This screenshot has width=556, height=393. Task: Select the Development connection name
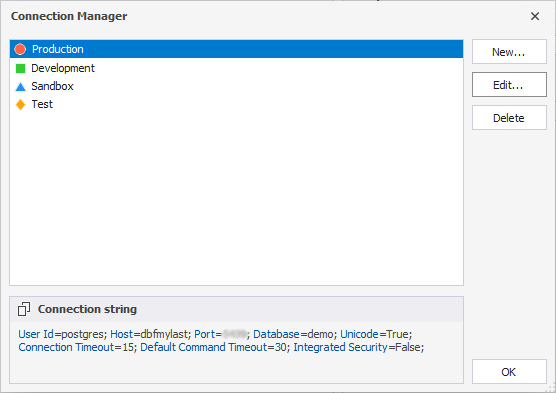[x=63, y=68]
